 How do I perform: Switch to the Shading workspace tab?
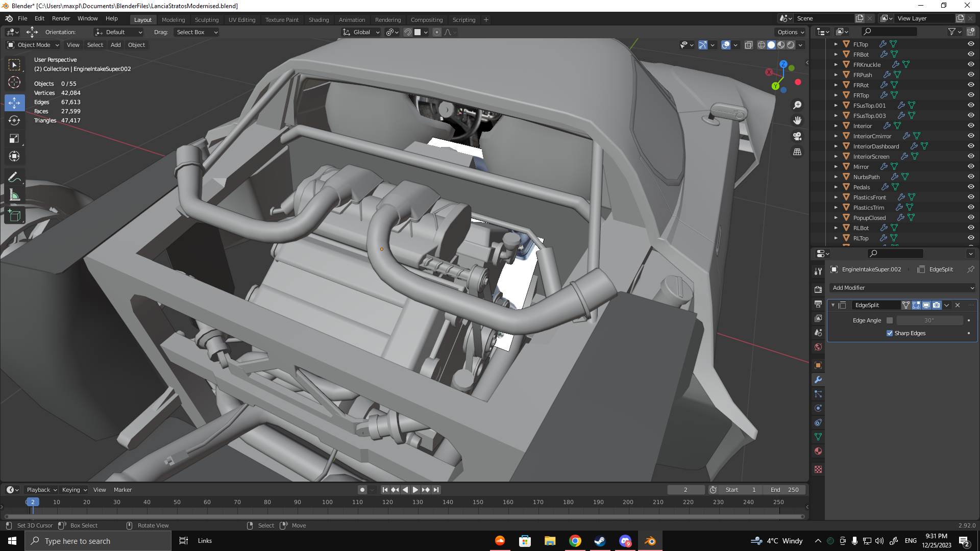coord(318,20)
